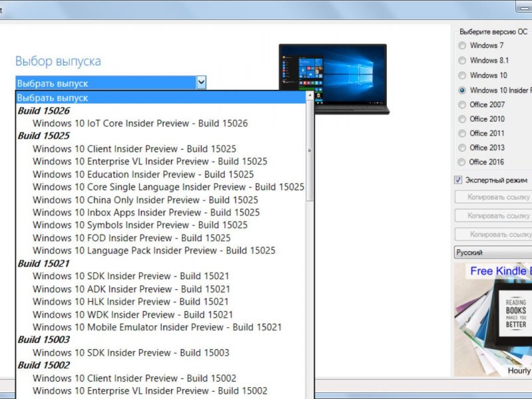The width and height of the screenshot is (532, 399).
Task: Choose the Office 2016 radio option
Action: [x=462, y=162]
